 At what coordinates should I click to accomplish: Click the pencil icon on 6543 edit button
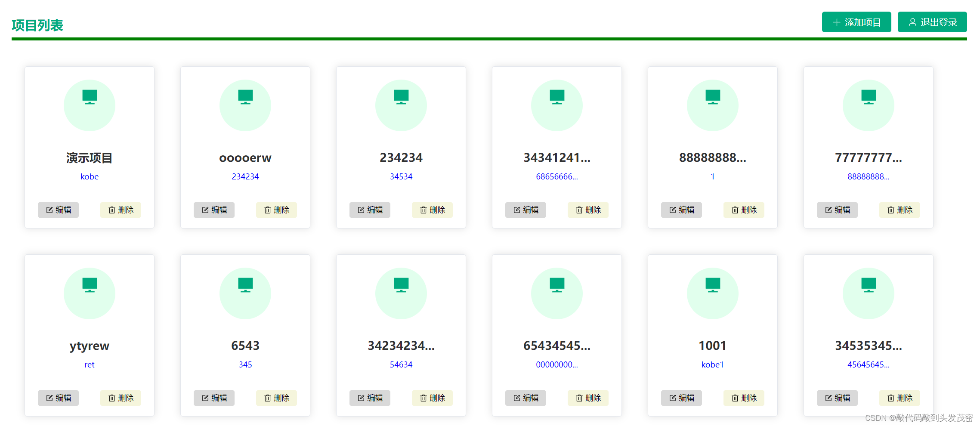click(x=205, y=398)
